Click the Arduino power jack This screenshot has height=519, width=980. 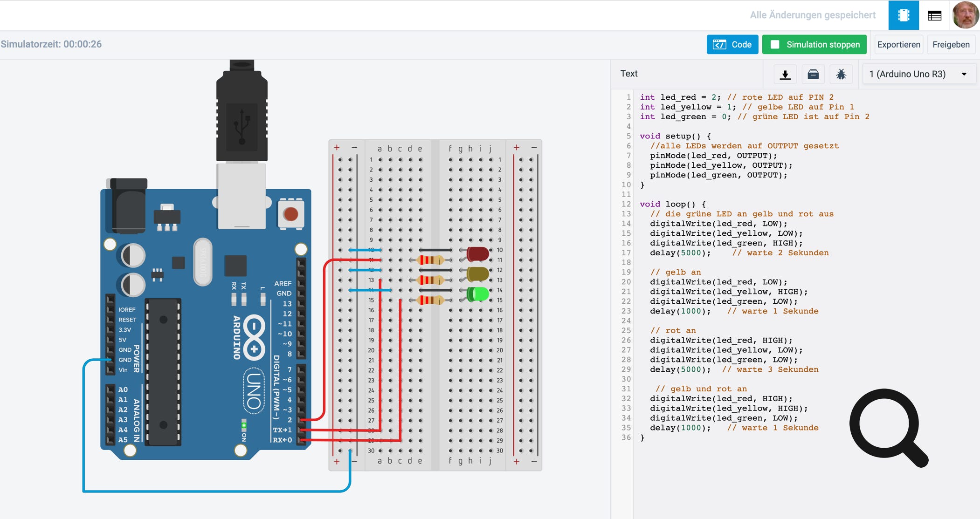click(126, 205)
